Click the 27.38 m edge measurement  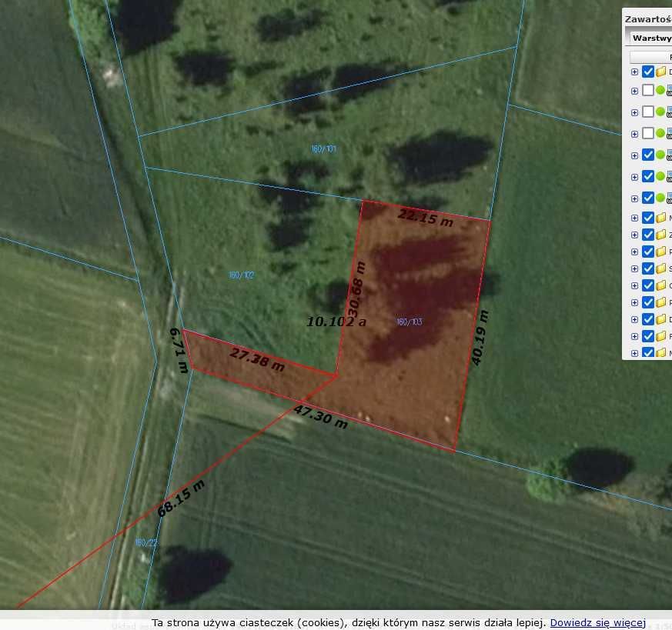tap(257, 360)
